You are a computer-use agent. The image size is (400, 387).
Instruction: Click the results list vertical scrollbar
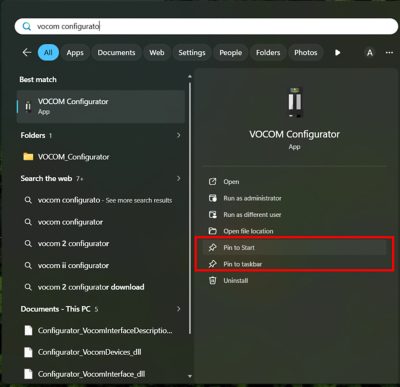(190, 207)
